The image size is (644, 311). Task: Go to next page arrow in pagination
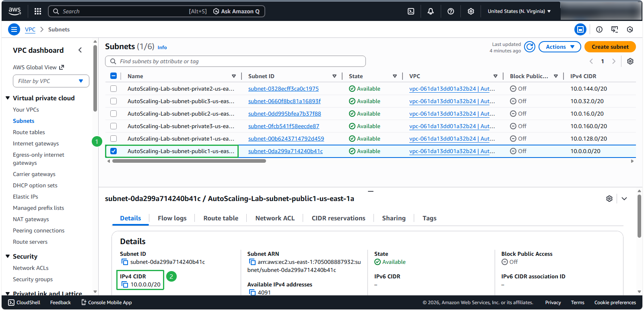614,61
